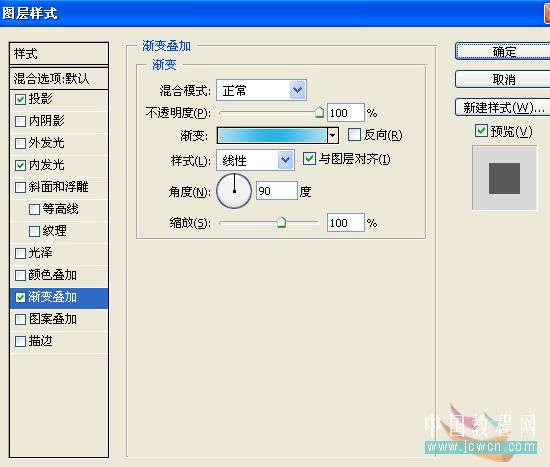Screen dimensions: 550x467
Task: Click the blue gradient color bar
Action: 272,135
